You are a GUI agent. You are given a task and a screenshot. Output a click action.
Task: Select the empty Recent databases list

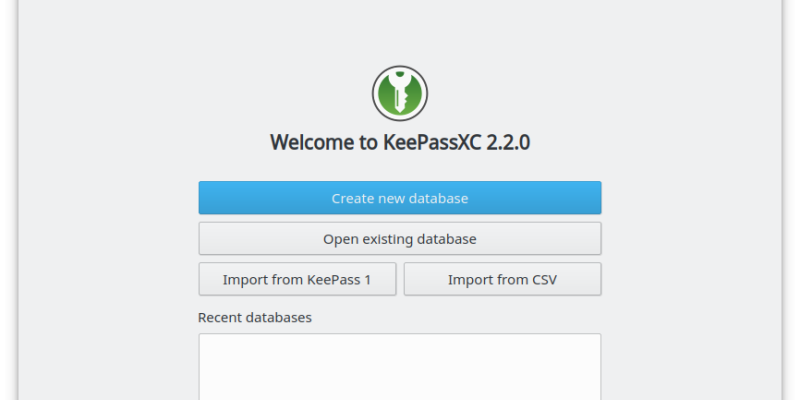click(x=399, y=367)
